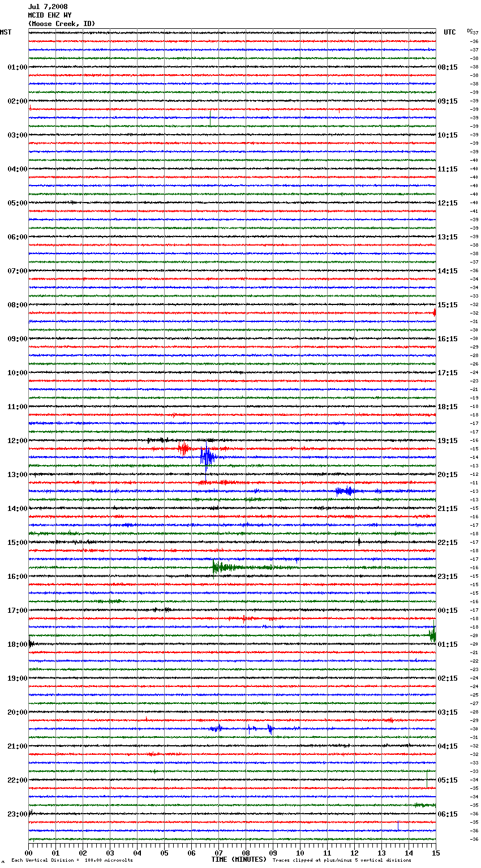Viewport: 481px width, 868px height.
Task: Click the red spike ending the 08:15 trace
Action: tap(435, 312)
